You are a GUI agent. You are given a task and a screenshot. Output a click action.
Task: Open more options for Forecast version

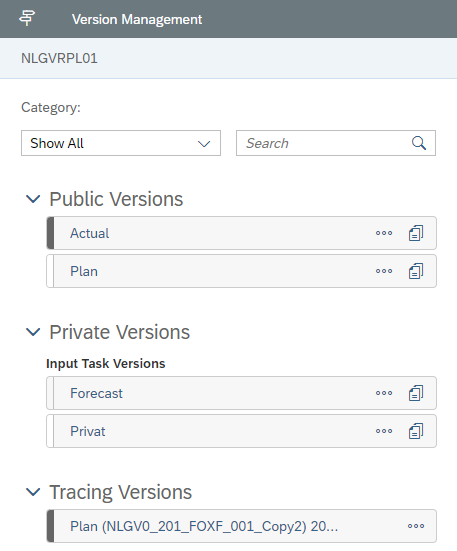pos(384,393)
